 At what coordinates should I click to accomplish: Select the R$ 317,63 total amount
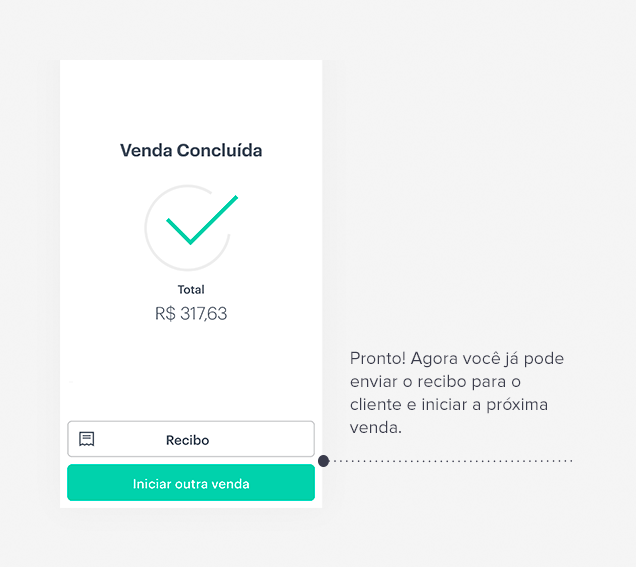tap(191, 314)
